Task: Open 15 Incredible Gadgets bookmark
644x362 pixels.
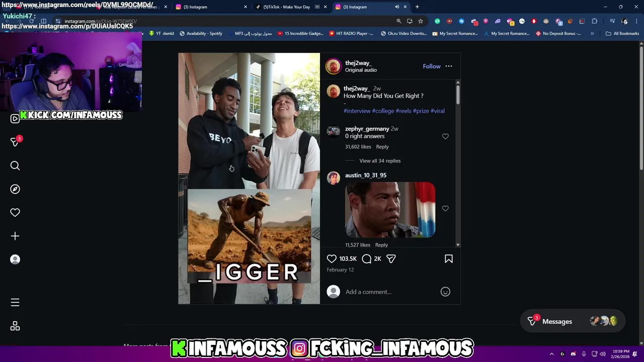Action: point(300,34)
